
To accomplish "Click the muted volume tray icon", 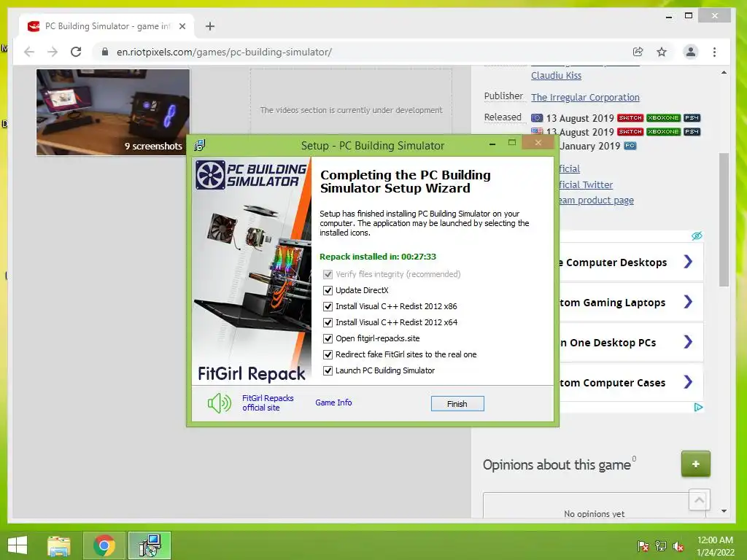I will (678, 546).
